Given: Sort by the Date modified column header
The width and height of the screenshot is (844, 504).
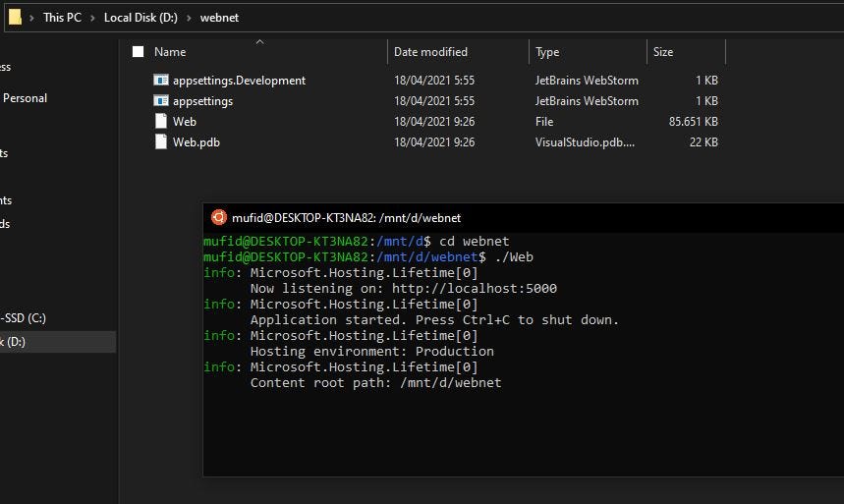Looking at the screenshot, I should (x=430, y=52).
